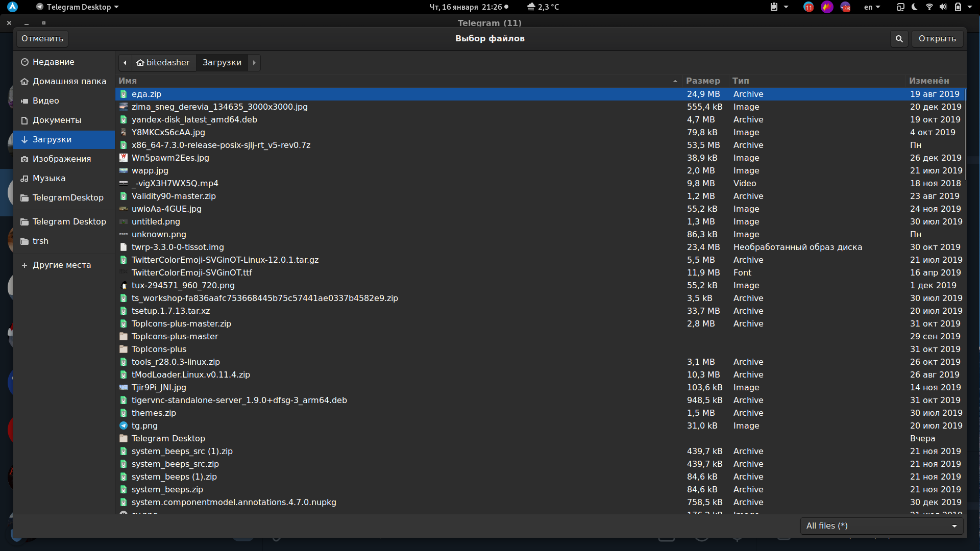
Task: Sort by Имя column header
Action: coord(399,81)
